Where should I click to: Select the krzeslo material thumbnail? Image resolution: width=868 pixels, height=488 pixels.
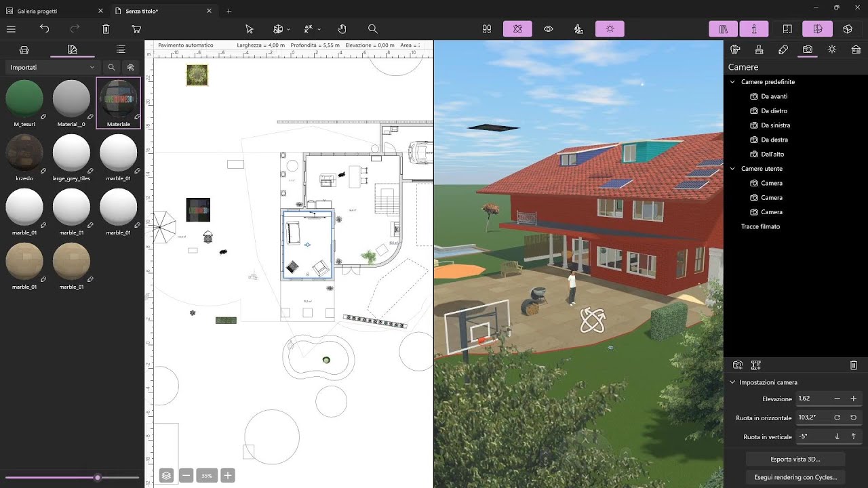24,152
